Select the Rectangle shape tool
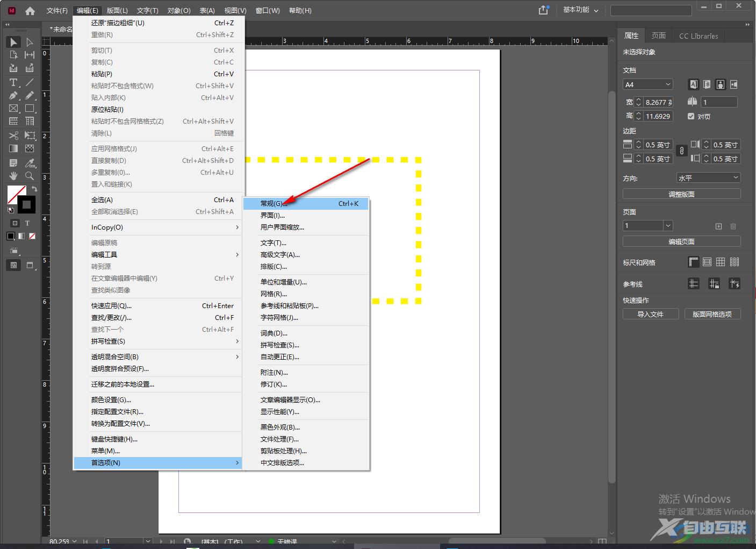Viewport: 756px width, 549px height. tap(30, 108)
